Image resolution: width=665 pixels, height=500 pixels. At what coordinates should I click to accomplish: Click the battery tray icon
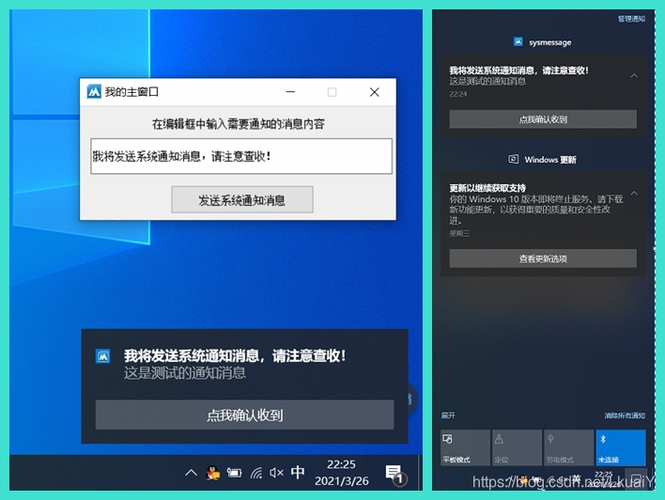coord(234,472)
